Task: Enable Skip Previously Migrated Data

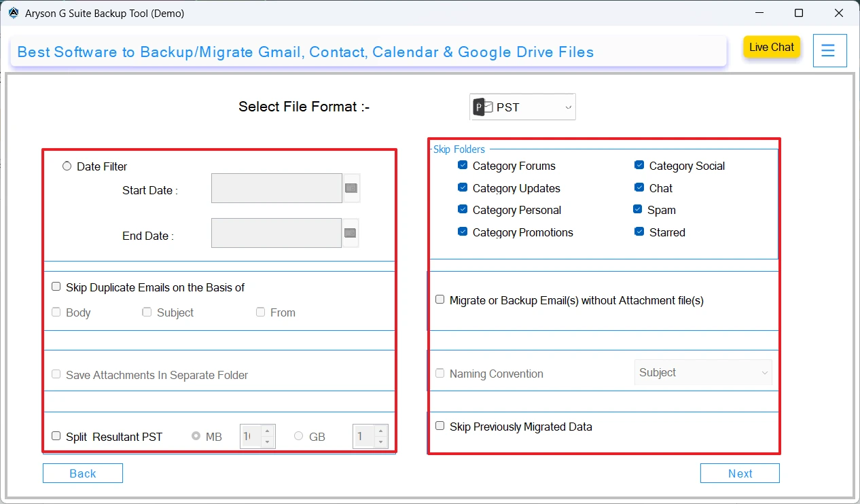Action: (x=440, y=426)
